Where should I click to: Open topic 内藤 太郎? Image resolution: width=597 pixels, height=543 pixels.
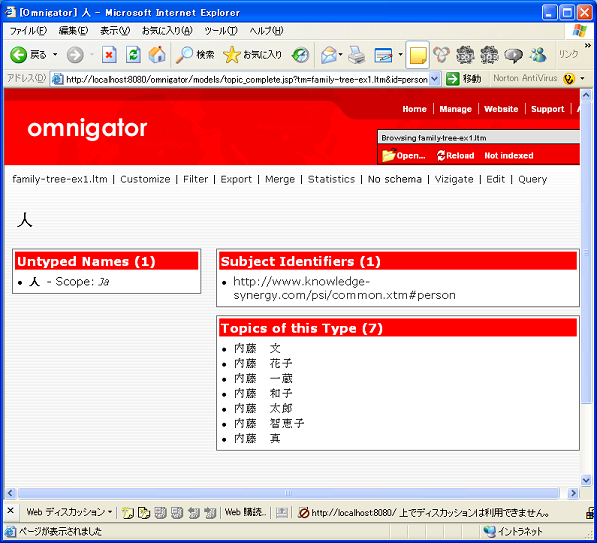(263, 408)
